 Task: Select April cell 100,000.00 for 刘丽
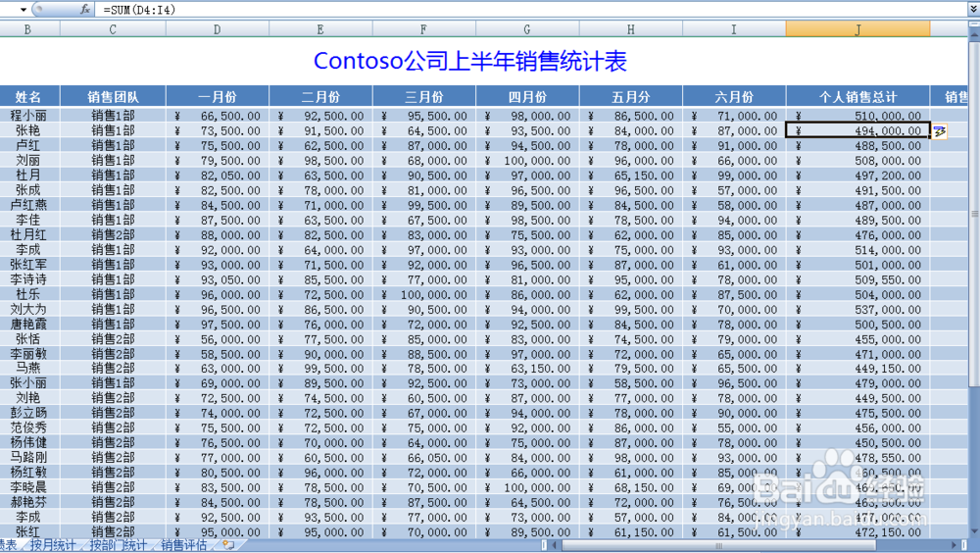[x=527, y=160]
